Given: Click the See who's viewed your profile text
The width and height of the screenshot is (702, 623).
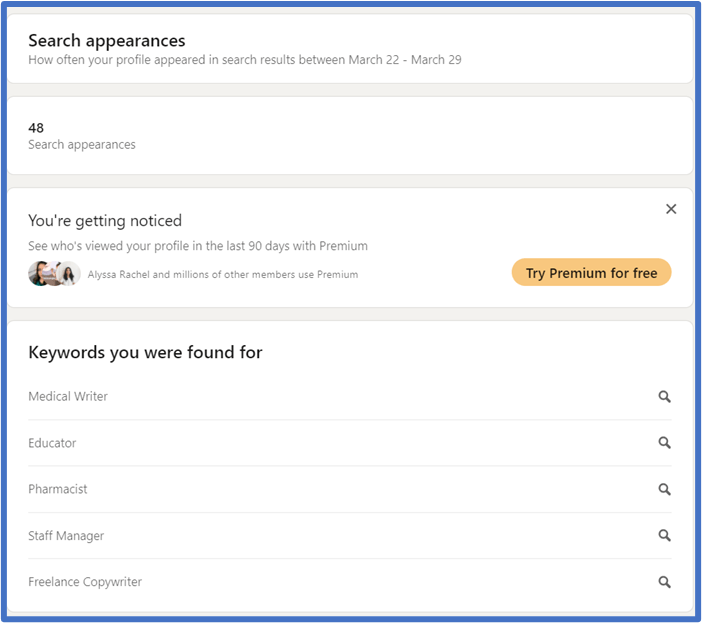Looking at the screenshot, I should pyautogui.click(x=198, y=246).
